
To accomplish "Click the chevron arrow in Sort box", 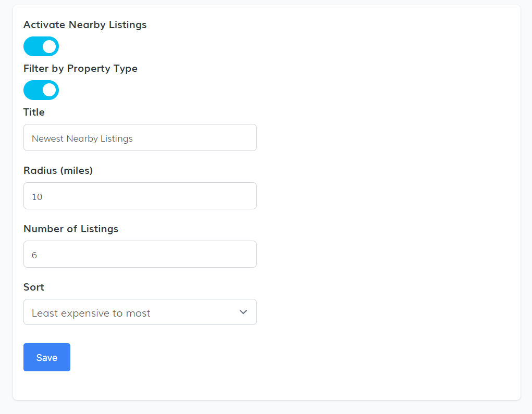I will [x=243, y=312].
